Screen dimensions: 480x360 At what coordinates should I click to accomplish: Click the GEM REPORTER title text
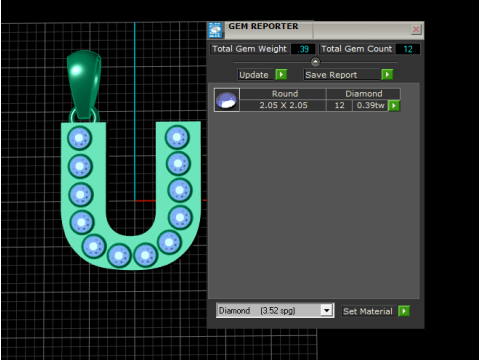(x=263, y=26)
